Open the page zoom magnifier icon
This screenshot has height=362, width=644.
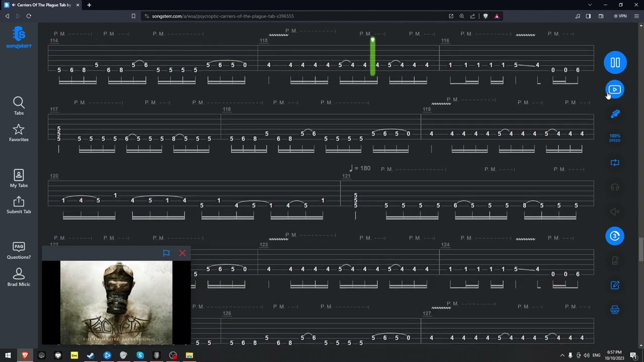pos(462,16)
